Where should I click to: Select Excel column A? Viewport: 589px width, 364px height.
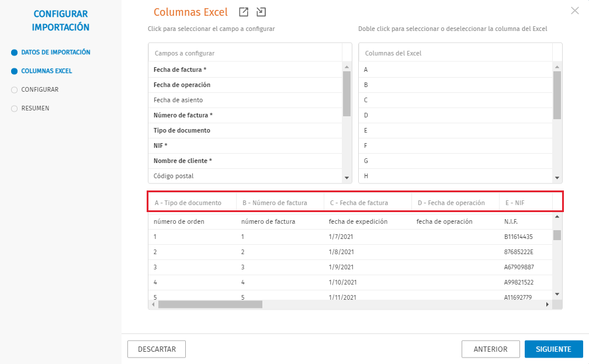(x=456, y=70)
